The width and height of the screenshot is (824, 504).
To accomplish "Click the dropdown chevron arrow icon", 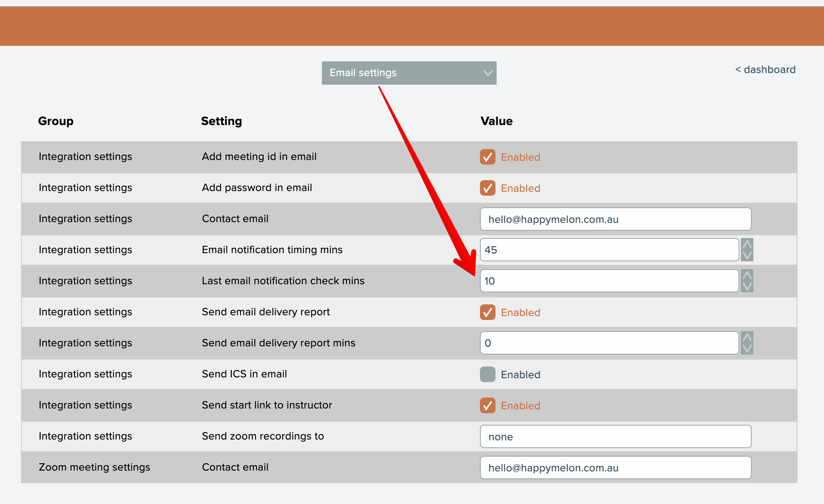I will (x=488, y=73).
